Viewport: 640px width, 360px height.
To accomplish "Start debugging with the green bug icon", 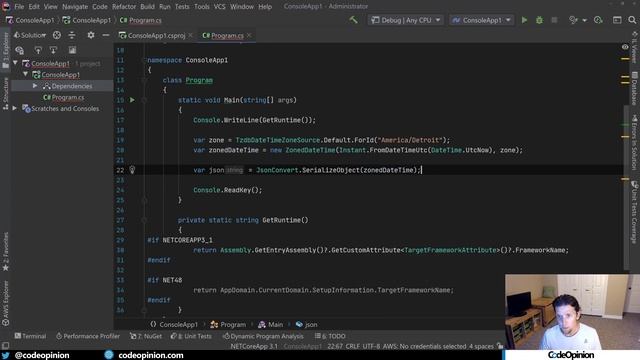I will click(539, 20).
